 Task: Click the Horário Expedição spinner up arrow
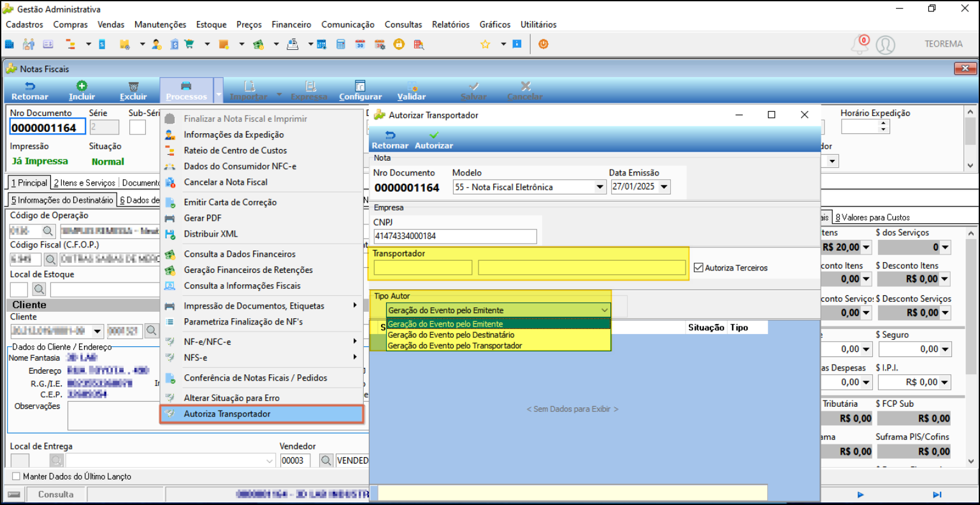[x=883, y=124]
